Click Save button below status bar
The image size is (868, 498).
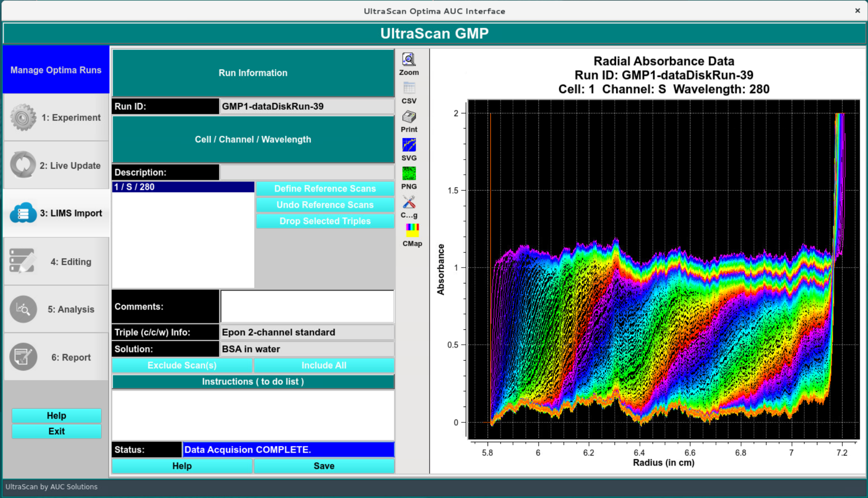click(x=324, y=466)
